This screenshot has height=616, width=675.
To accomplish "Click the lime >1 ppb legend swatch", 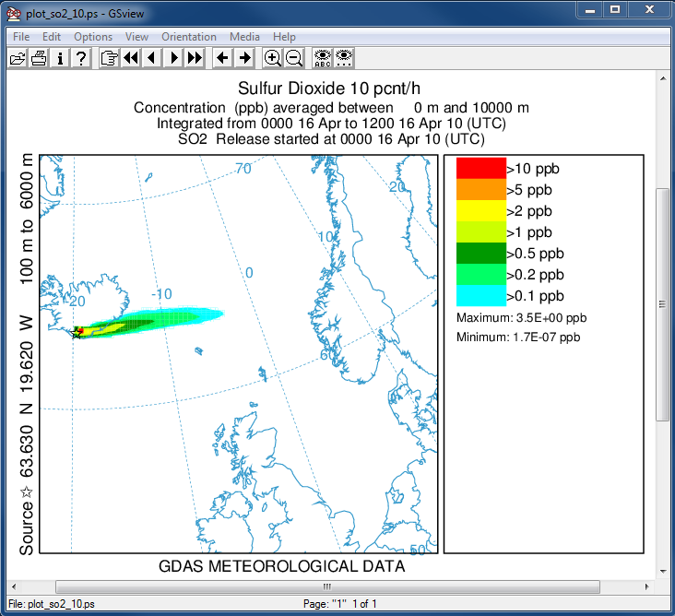I will point(480,231).
